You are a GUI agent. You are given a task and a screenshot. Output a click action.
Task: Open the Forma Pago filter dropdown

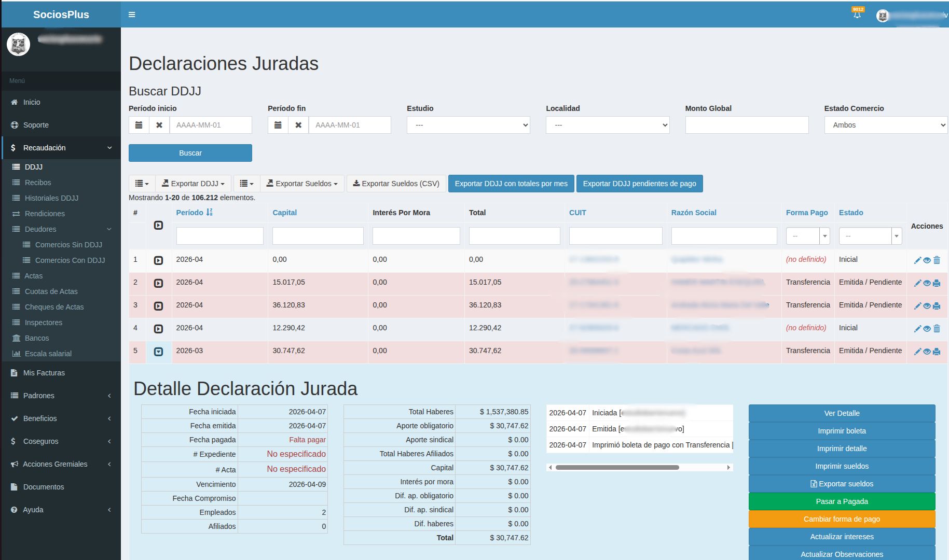click(807, 236)
